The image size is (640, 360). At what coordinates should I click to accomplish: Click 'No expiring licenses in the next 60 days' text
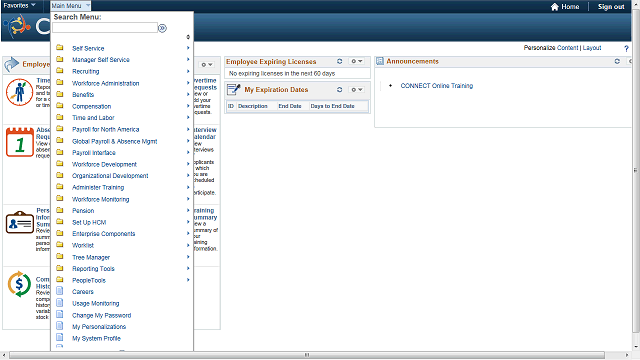tap(282, 73)
